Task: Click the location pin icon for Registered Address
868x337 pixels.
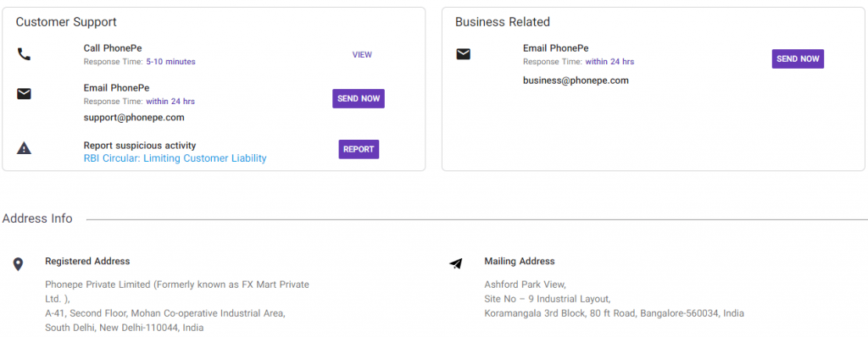Action: coord(19,264)
